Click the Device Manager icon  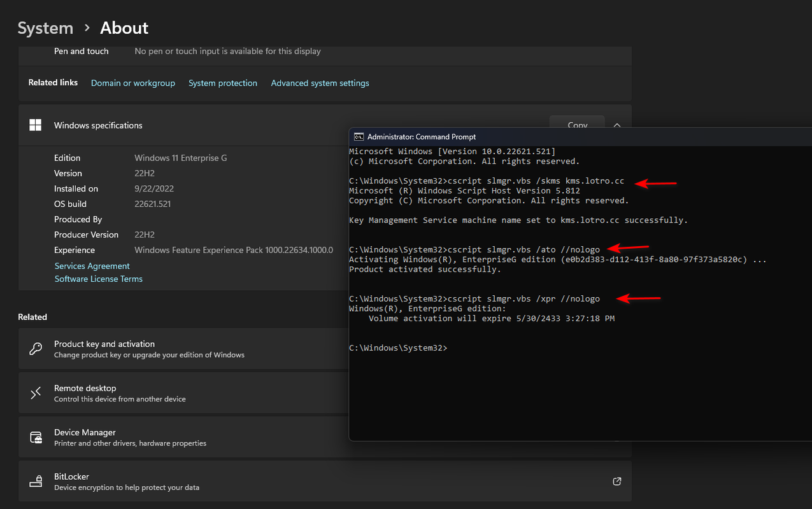[36, 438]
